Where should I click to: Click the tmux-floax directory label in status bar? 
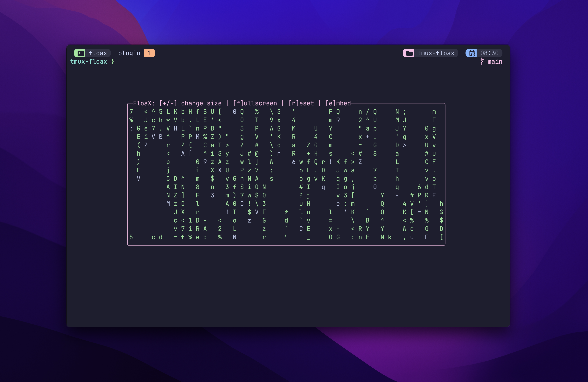pyautogui.click(x=436, y=53)
